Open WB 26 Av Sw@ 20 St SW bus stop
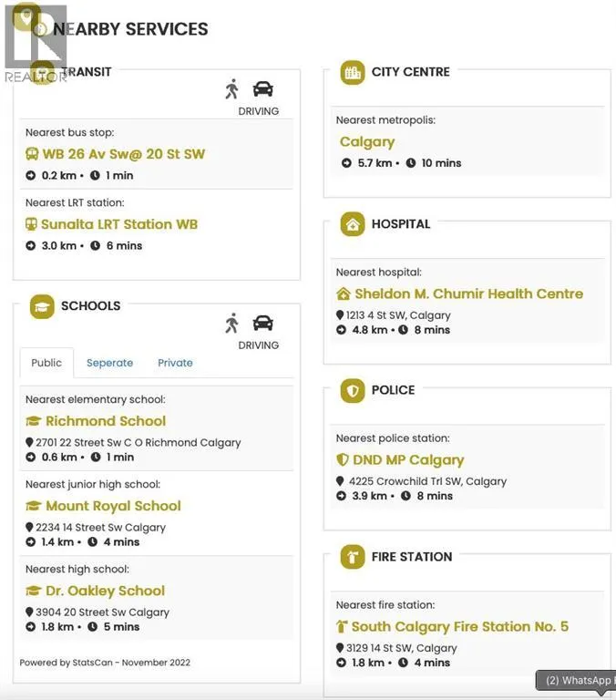 [x=123, y=154]
